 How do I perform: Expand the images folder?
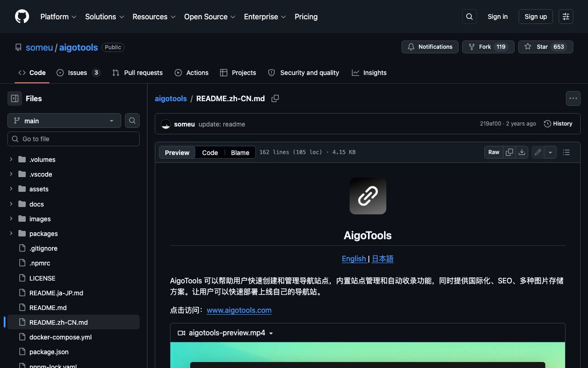tap(11, 219)
